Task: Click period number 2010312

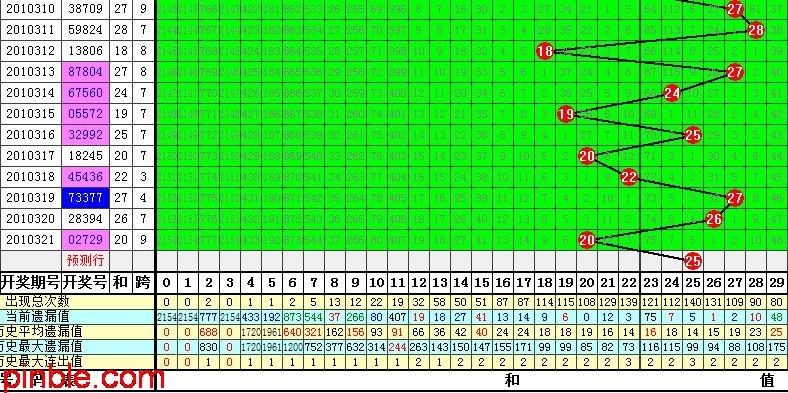Action: coord(30,51)
